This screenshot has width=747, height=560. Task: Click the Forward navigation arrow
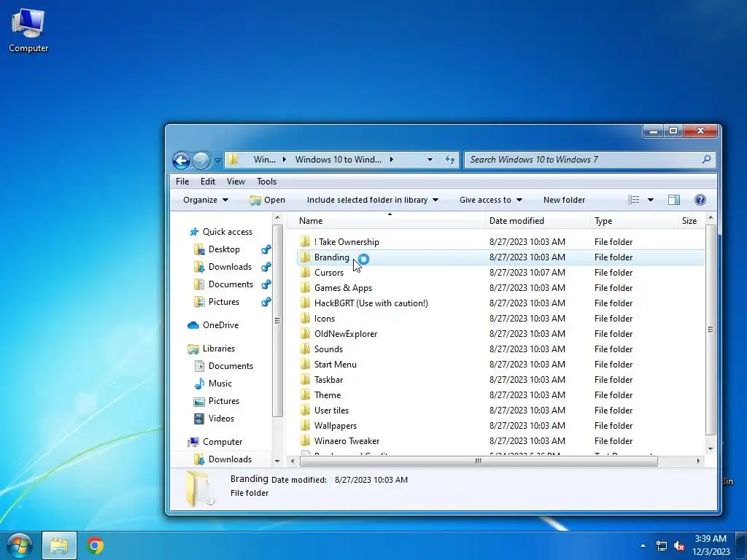(201, 160)
